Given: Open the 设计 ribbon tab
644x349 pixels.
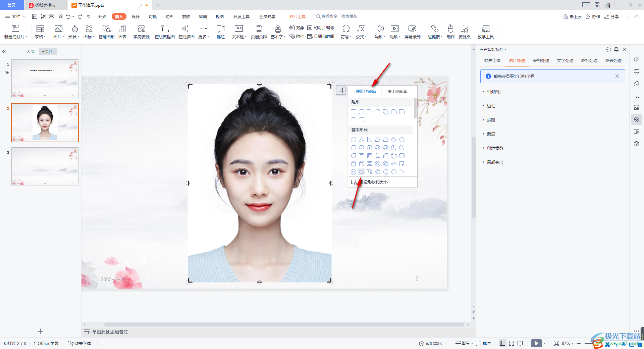Looking at the screenshot, I should 136,16.
